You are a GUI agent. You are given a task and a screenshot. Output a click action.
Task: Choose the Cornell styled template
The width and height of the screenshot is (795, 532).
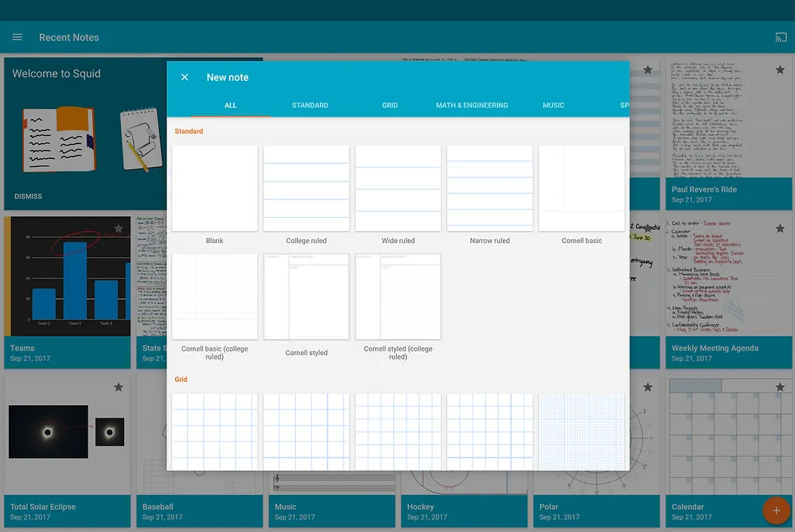pyautogui.click(x=306, y=296)
